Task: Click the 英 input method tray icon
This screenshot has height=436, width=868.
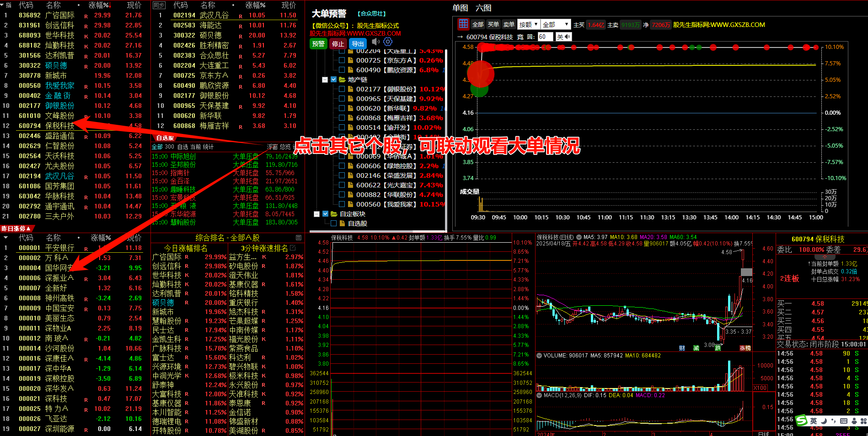Action: pyautogui.click(x=814, y=421)
